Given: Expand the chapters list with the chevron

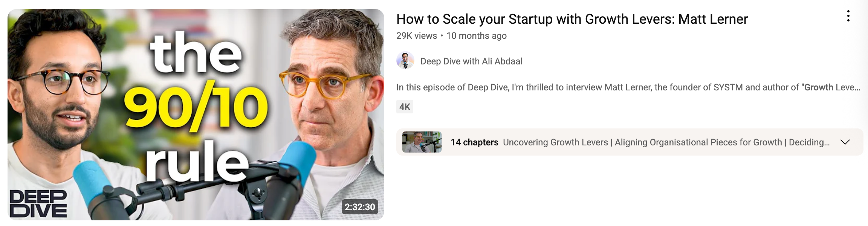Looking at the screenshot, I should pos(845,142).
